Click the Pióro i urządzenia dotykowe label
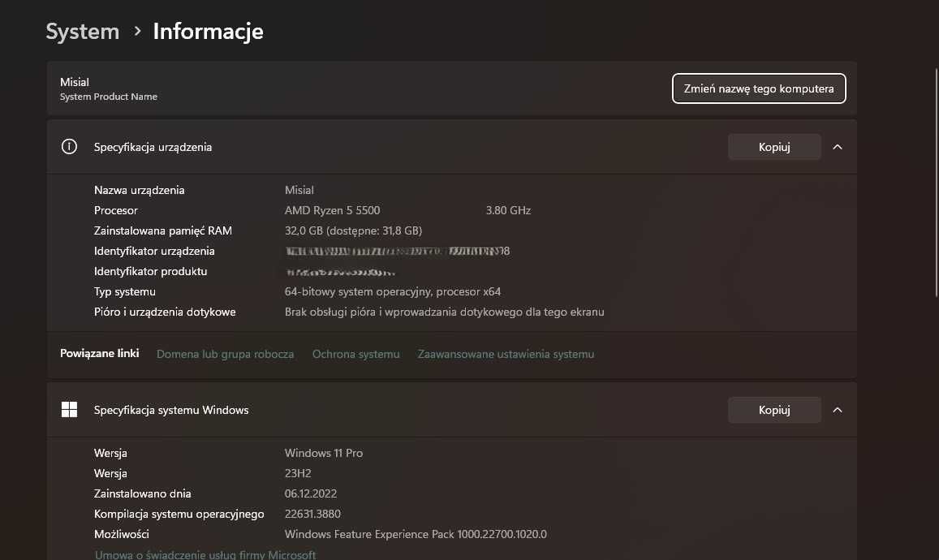The height and width of the screenshot is (560, 939). pos(165,312)
